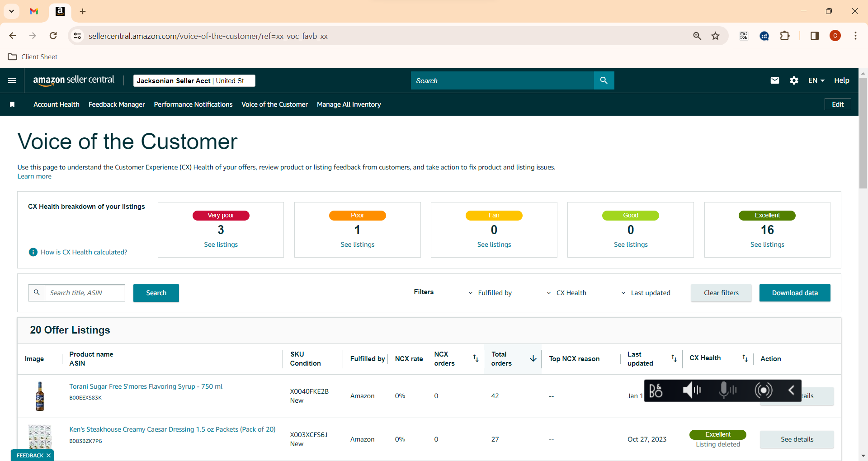Expand the Last updated filter dropdown
The width and height of the screenshot is (868, 461).
(x=645, y=293)
